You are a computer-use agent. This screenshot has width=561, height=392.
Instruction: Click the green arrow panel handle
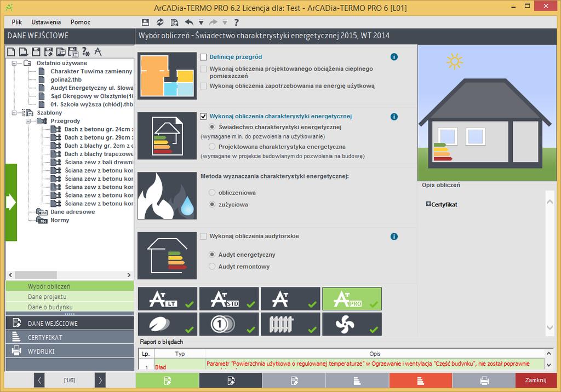(11, 203)
